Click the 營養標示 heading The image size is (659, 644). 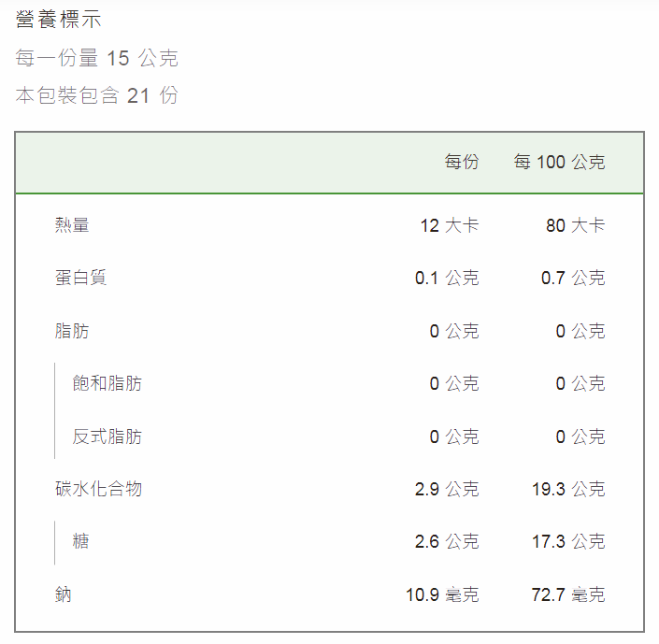(58, 20)
